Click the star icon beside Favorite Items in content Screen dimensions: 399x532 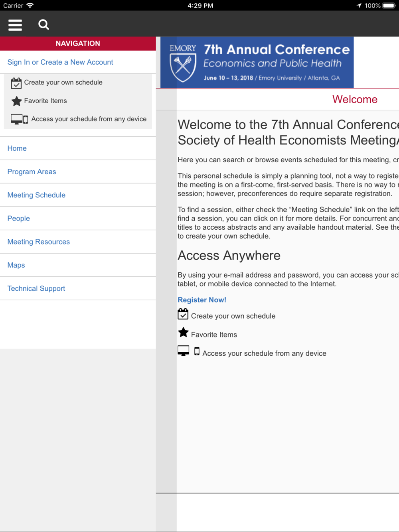click(183, 332)
